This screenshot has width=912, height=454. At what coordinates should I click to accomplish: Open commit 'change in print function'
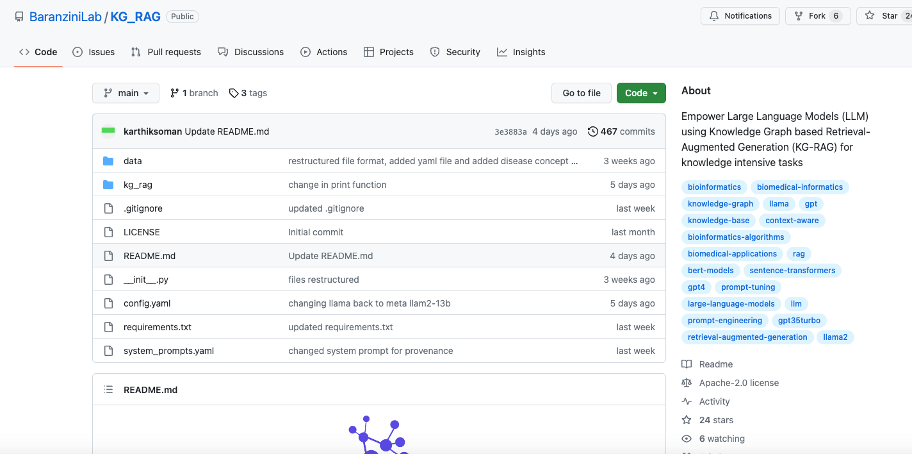coord(337,185)
